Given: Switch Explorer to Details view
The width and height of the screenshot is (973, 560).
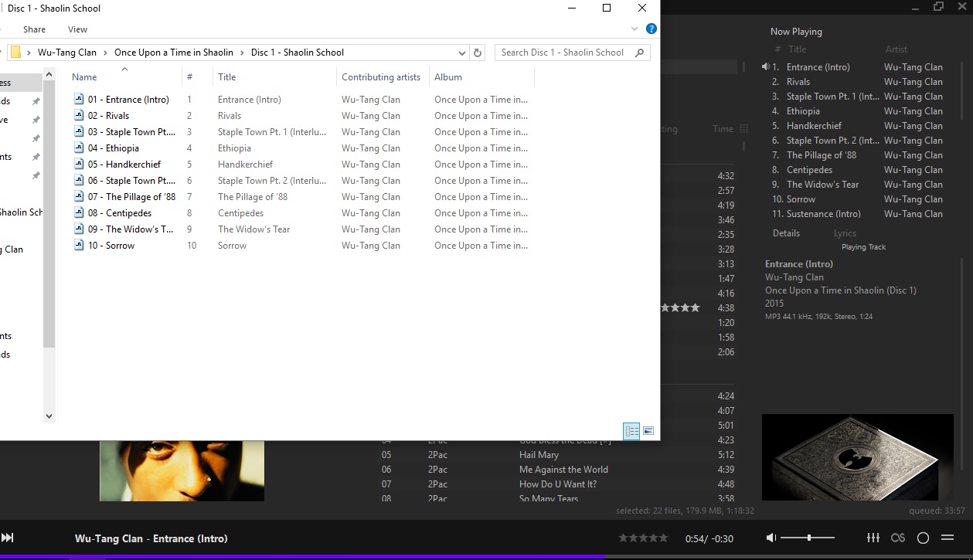Looking at the screenshot, I should [x=631, y=431].
